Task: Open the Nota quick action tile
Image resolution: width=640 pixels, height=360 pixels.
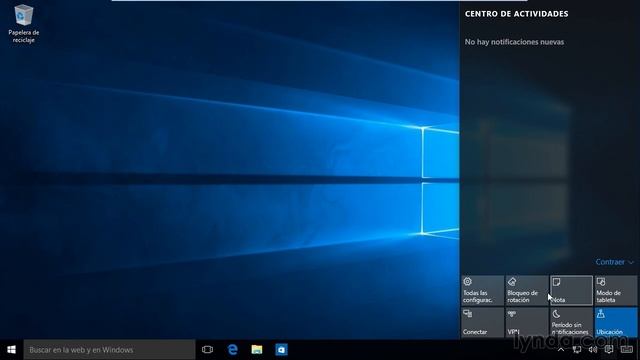Action: click(571, 290)
